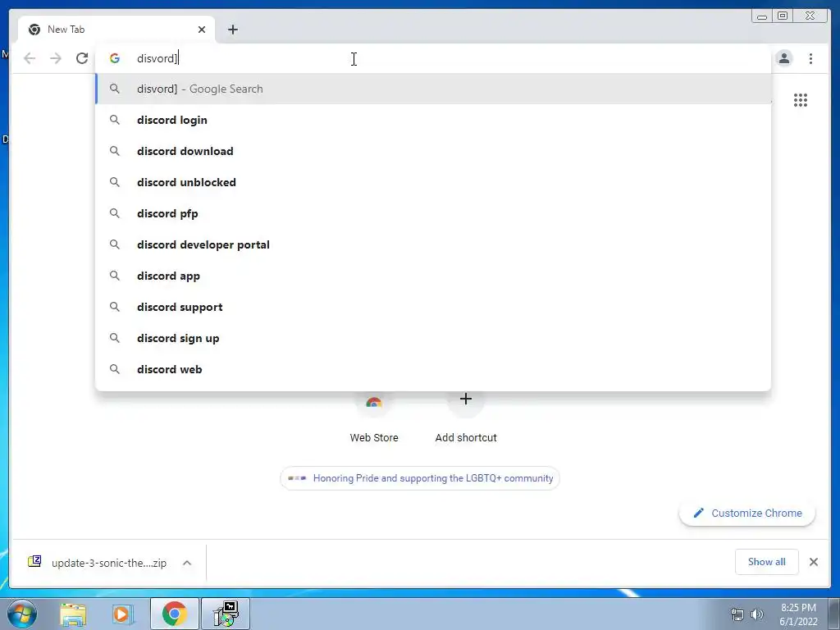
Task: Click Show all downloads button
Action: (767, 562)
